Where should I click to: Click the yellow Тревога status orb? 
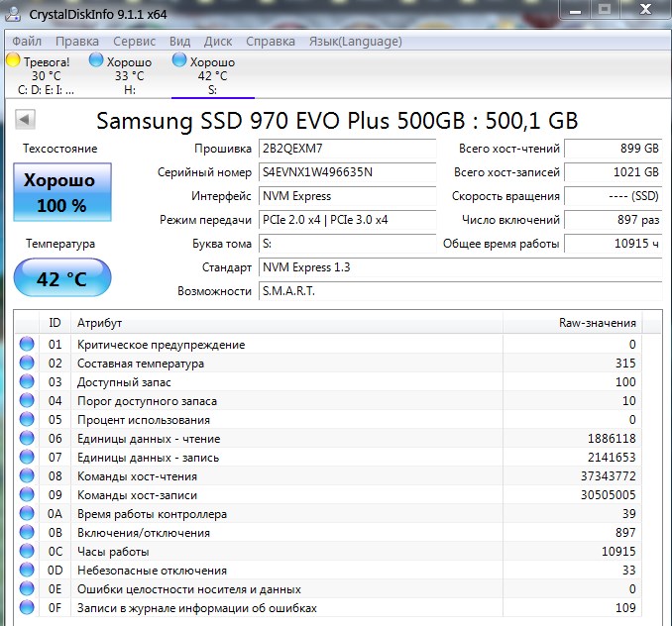tap(13, 60)
